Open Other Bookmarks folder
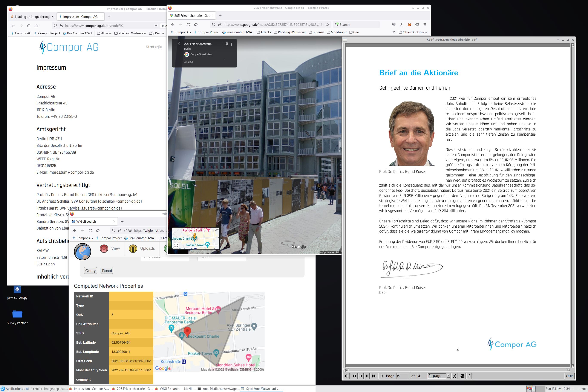This screenshot has width=588, height=392. [413, 32]
